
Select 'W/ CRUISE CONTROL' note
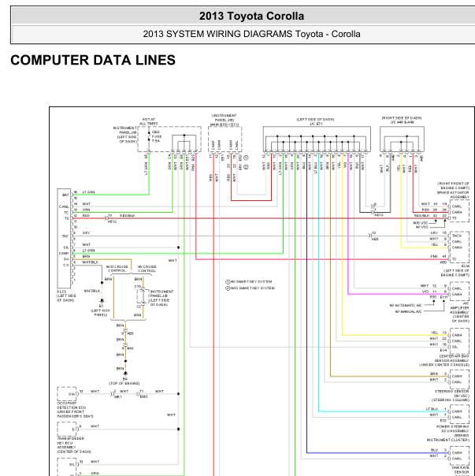click(147, 269)
